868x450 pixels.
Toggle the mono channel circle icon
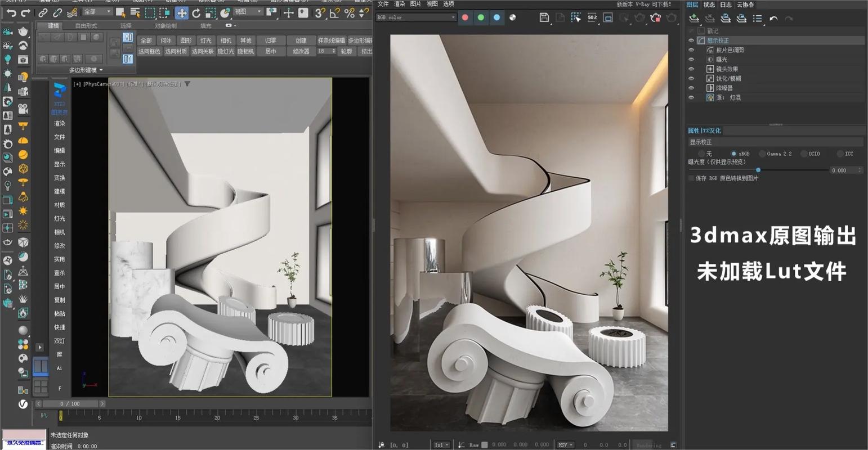(513, 17)
